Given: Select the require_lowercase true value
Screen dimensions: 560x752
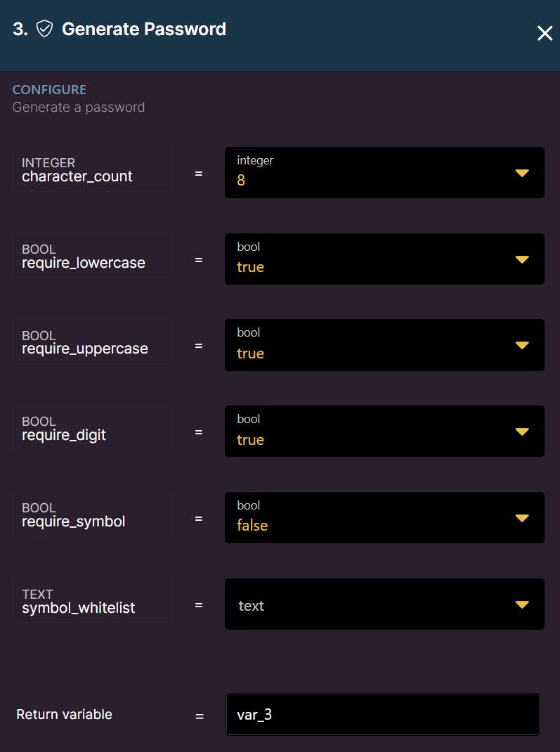Looking at the screenshot, I should pos(250,267).
